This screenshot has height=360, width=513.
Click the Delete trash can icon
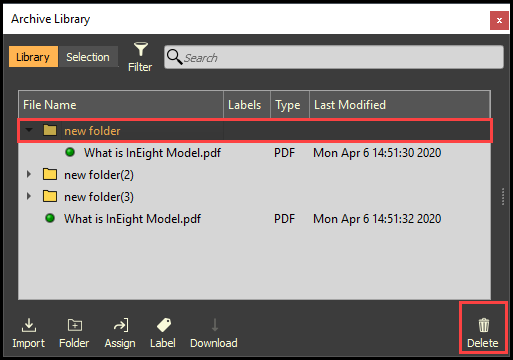point(484,325)
